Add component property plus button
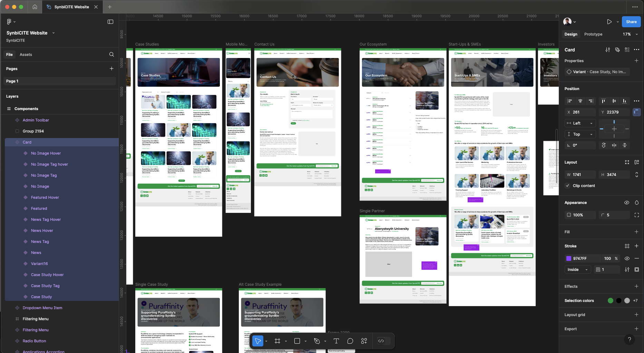Screen dimensions: 644x353 point(637,61)
